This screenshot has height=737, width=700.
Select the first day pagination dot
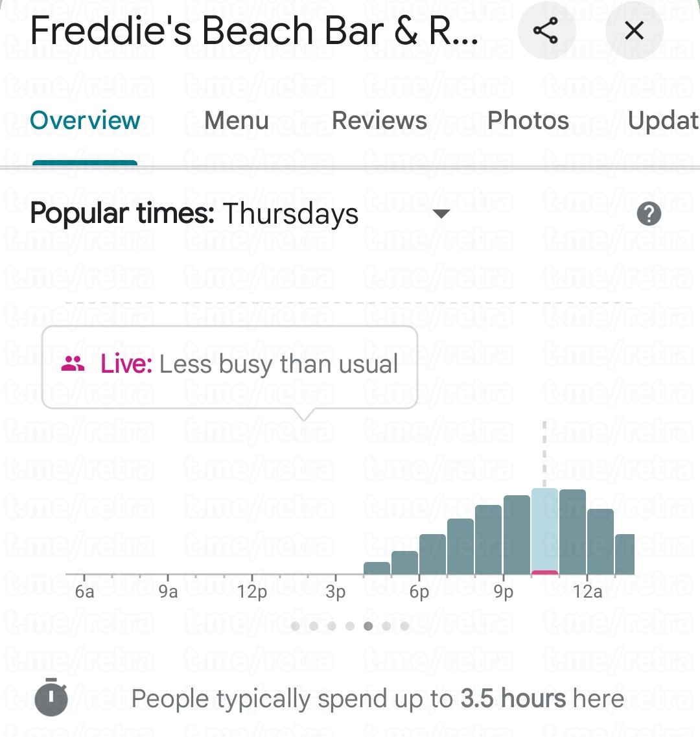click(x=296, y=626)
